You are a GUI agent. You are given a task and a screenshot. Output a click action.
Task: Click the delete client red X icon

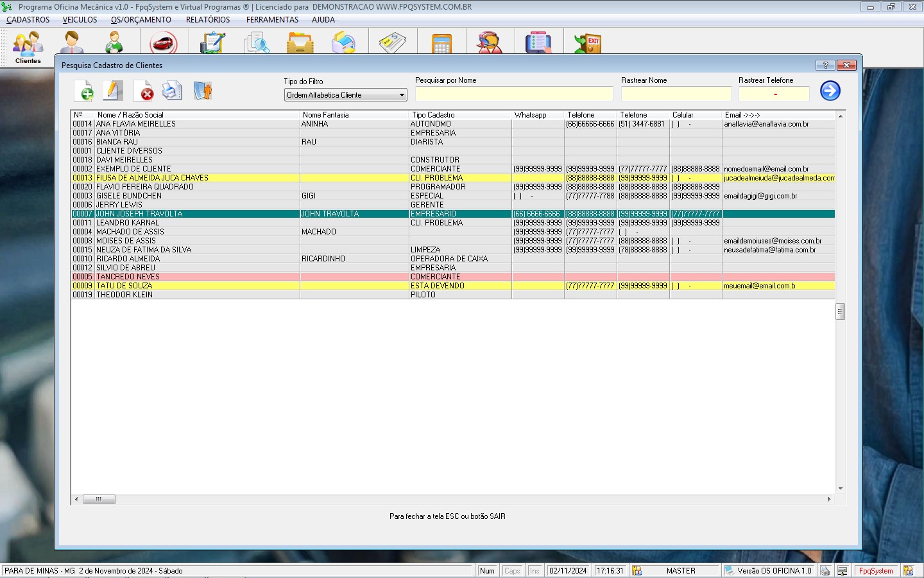click(x=144, y=91)
